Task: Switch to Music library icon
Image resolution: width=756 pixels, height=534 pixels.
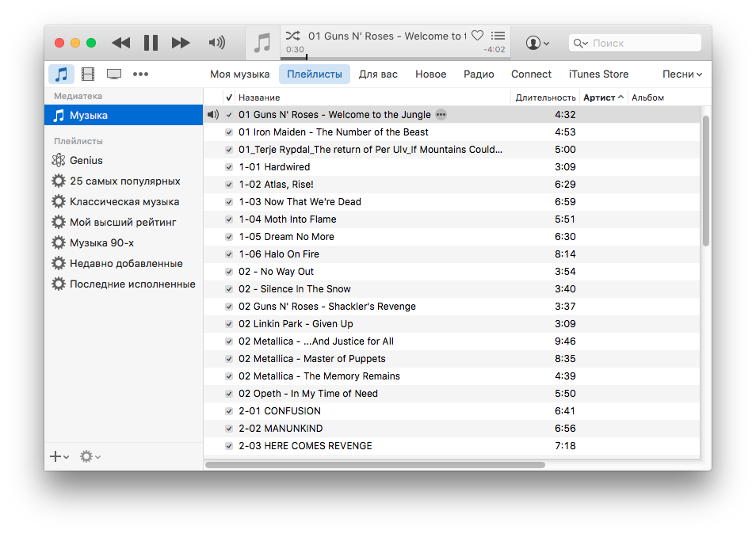Action: tap(61, 74)
